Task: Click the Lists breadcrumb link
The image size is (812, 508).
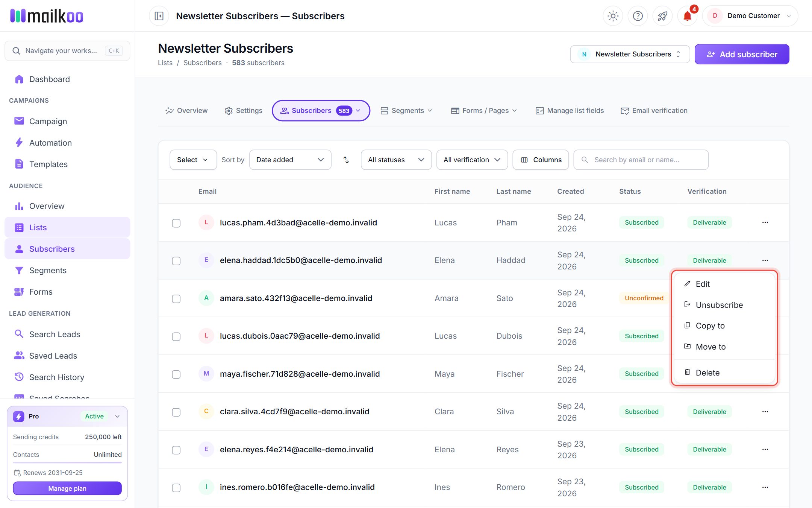Action: (x=165, y=63)
